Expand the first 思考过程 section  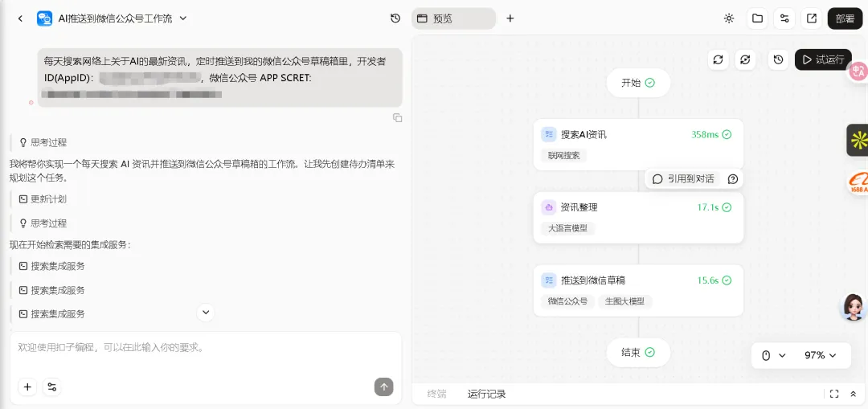(x=43, y=142)
